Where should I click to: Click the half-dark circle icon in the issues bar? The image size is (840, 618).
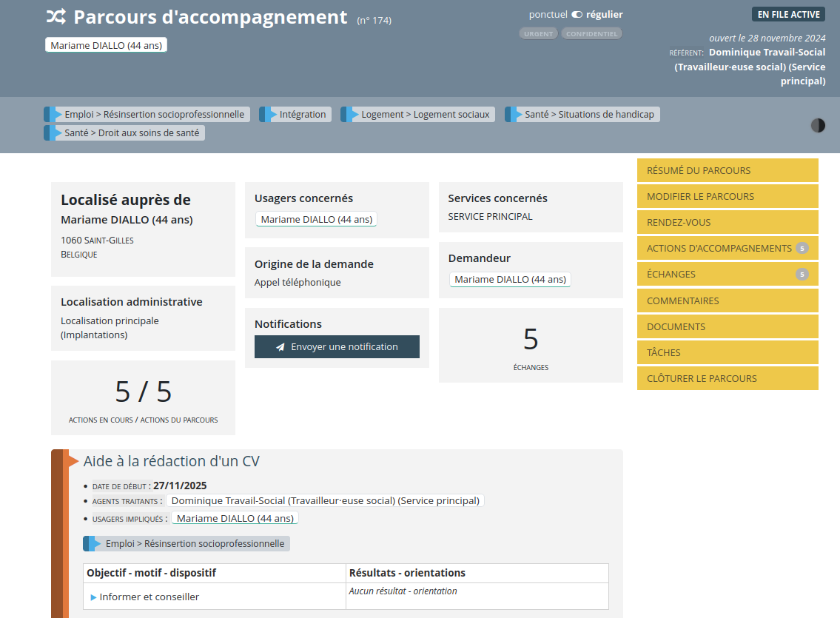click(x=818, y=125)
